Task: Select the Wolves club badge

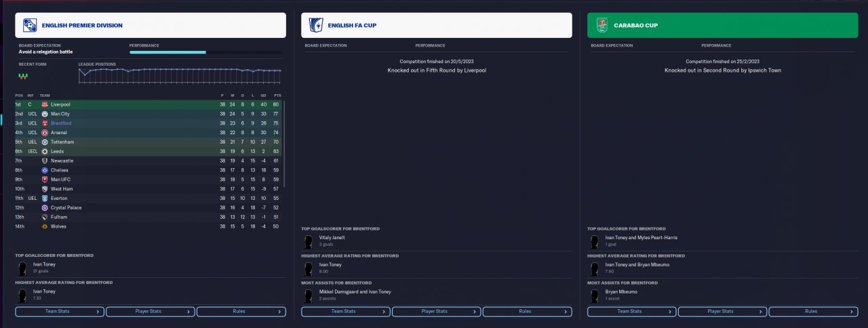Action: tap(44, 226)
